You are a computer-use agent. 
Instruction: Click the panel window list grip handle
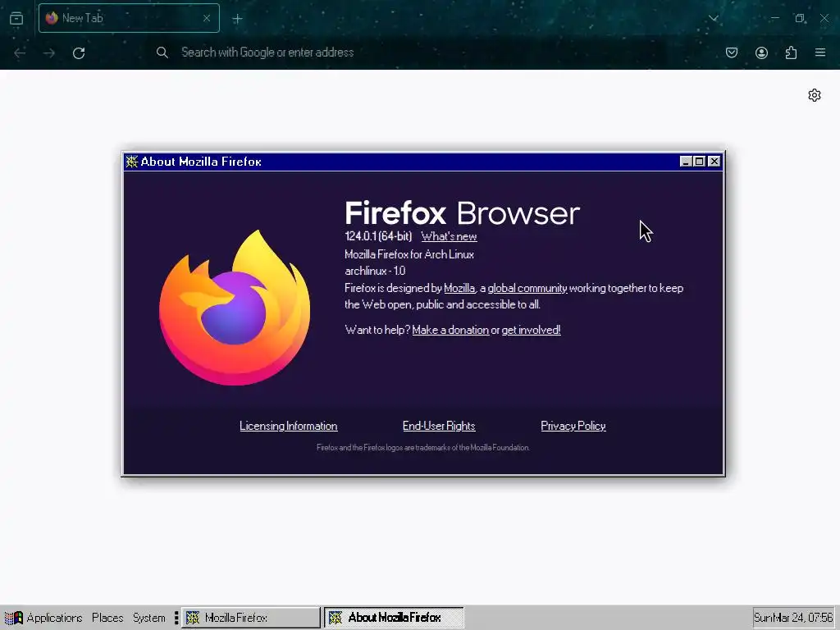click(x=176, y=618)
